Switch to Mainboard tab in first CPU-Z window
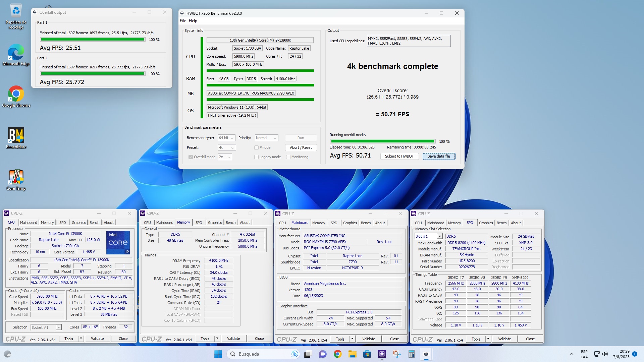This screenshot has width=644, height=362. pyautogui.click(x=29, y=223)
